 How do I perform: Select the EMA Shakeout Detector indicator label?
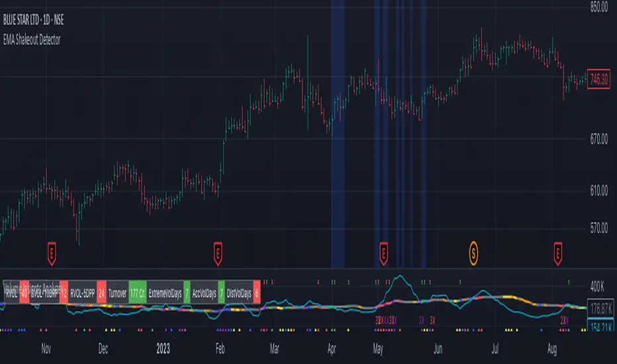(x=32, y=40)
